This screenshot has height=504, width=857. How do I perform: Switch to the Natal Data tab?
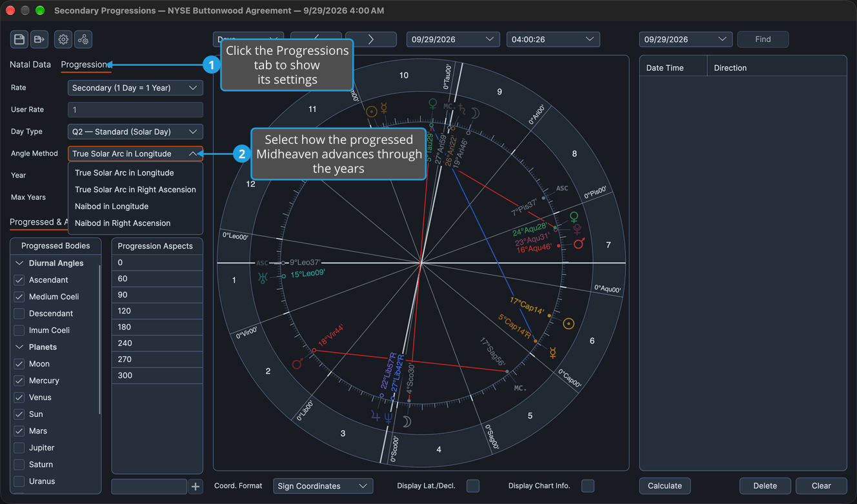click(x=30, y=65)
